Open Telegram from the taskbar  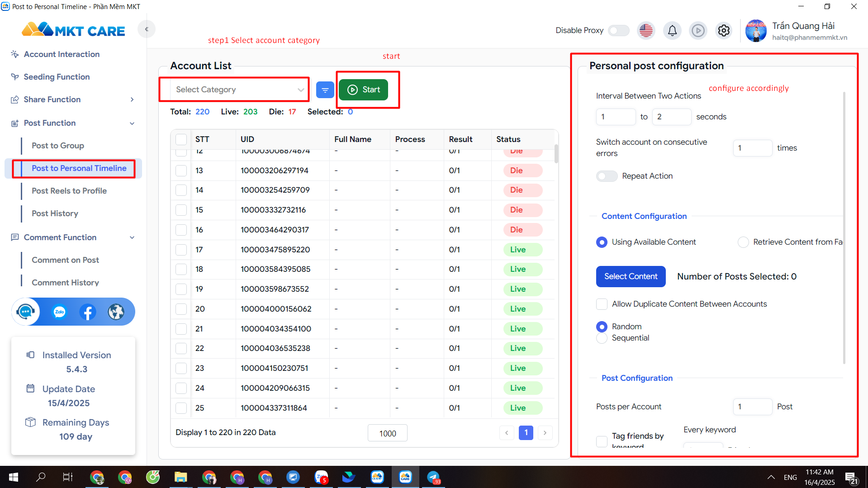click(434, 477)
